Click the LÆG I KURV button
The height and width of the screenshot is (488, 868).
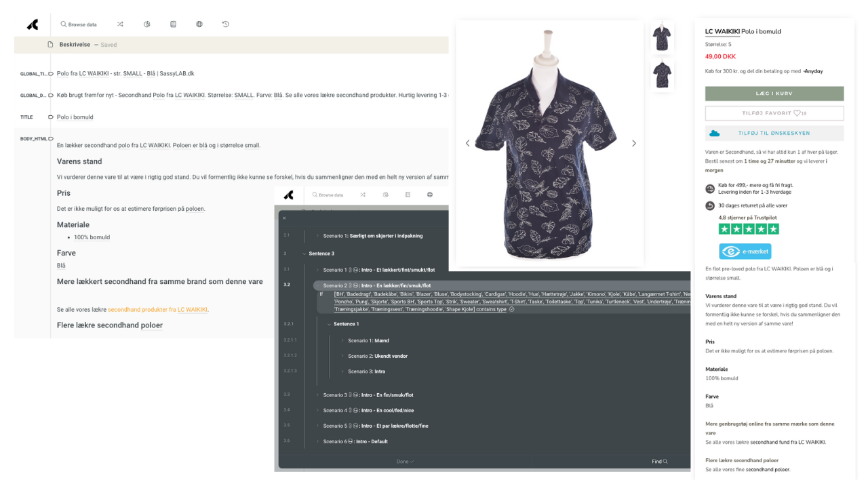(774, 94)
